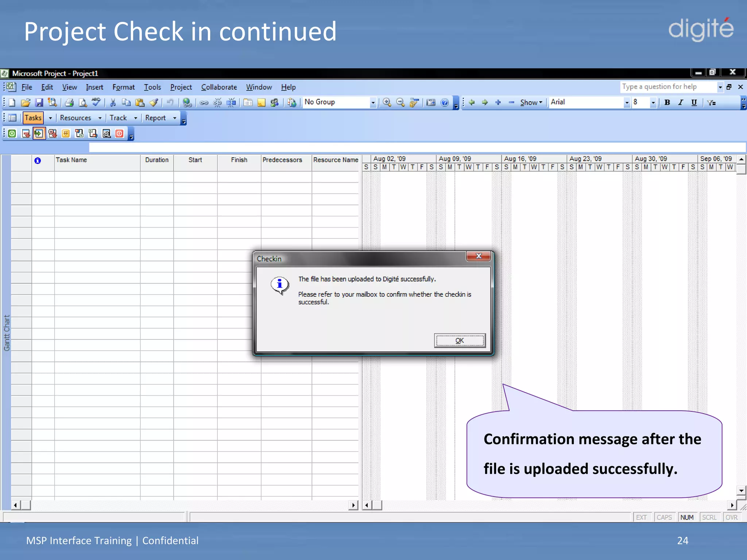Toggle Bold formatting

(667, 102)
